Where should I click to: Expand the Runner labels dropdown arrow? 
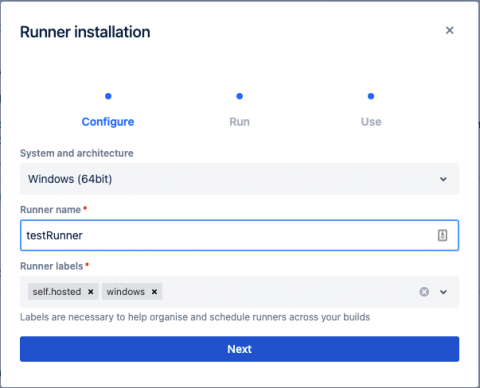(443, 292)
